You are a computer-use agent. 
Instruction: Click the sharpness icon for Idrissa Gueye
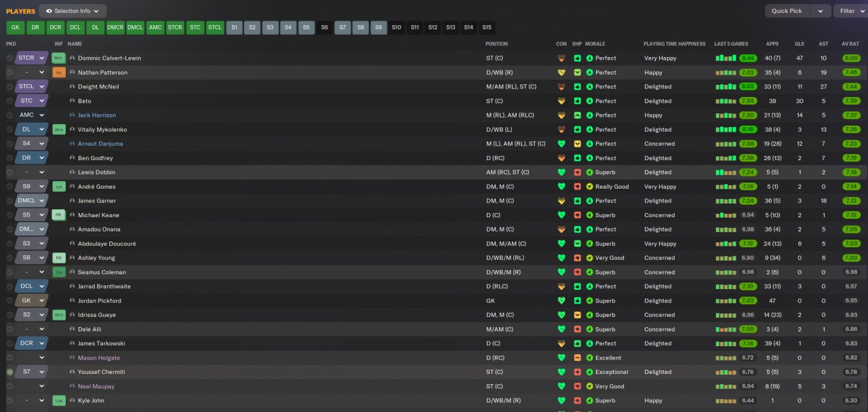pos(577,314)
